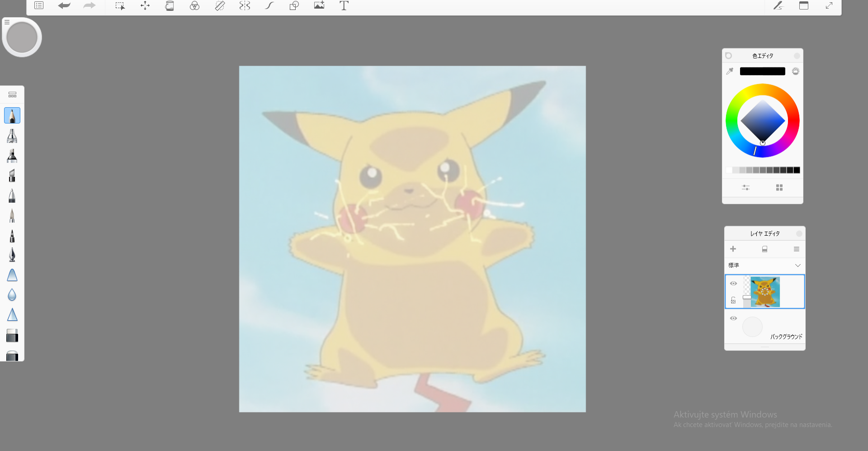This screenshot has height=451, width=868.
Task: Close the レイヤ エディタ panel
Action: [x=799, y=233]
